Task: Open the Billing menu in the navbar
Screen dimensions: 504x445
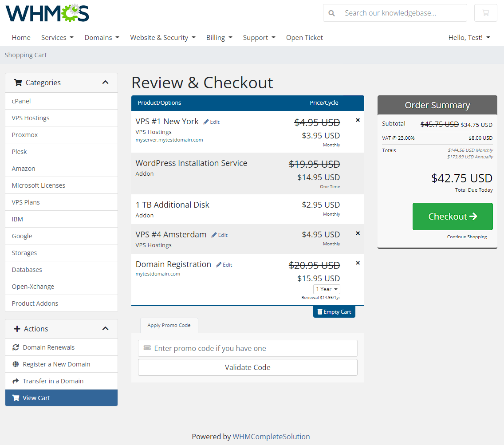Action: coord(219,38)
